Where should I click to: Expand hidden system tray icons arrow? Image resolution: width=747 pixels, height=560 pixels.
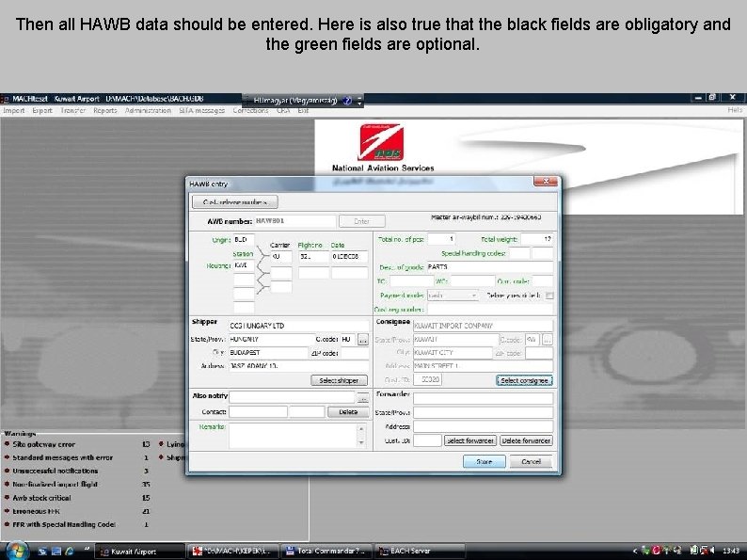click(635, 551)
